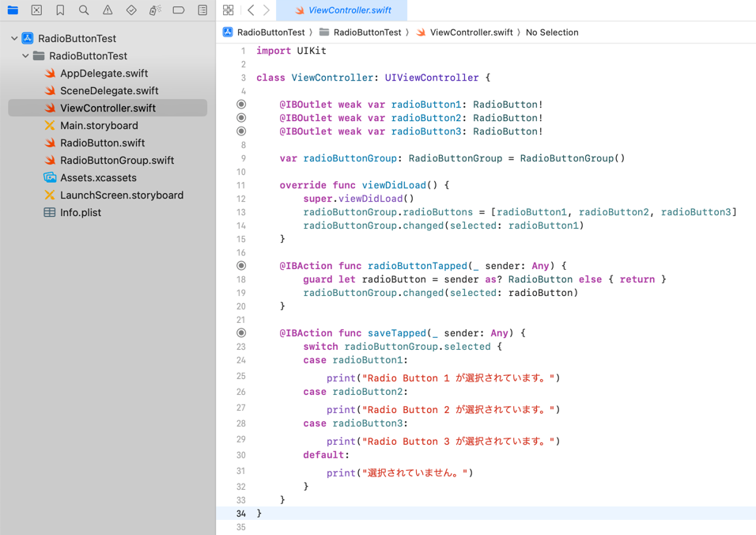Open the No Selection jump bar menu
Image resolution: width=756 pixels, height=535 pixels.
tap(551, 32)
